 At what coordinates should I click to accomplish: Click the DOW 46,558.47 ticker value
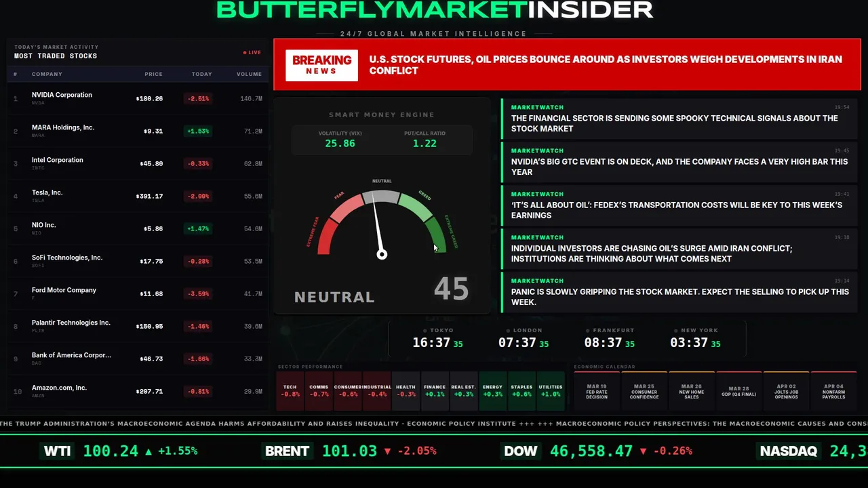[x=591, y=451]
